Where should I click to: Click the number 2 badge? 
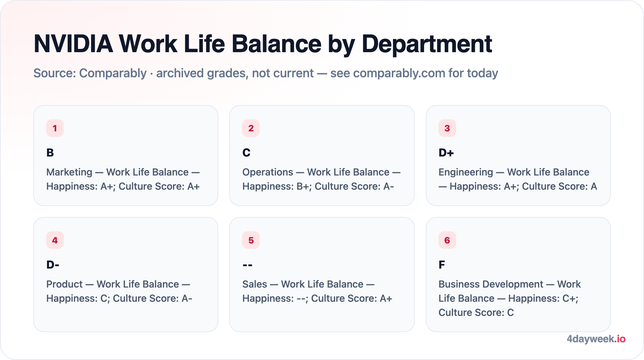[251, 128]
